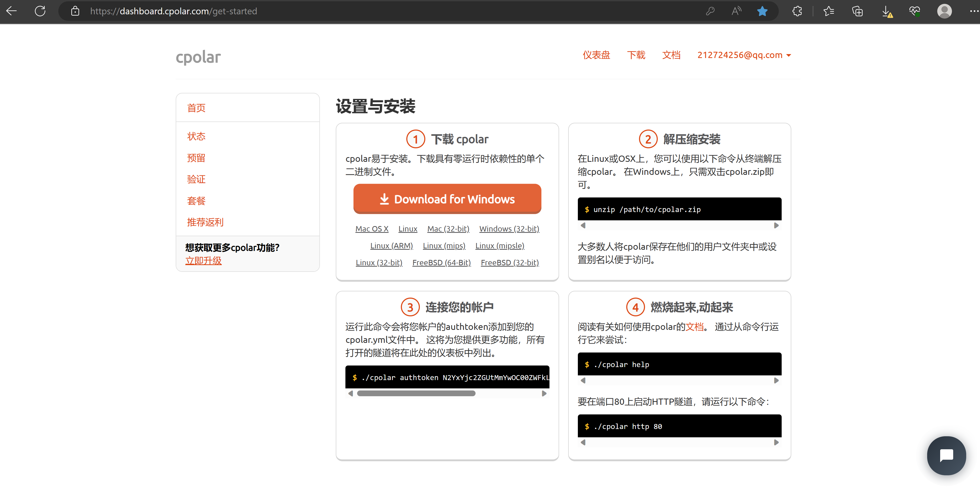Open the downloads arrow icon
This screenshot has width=980, height=500.
(x=886, y=11)
